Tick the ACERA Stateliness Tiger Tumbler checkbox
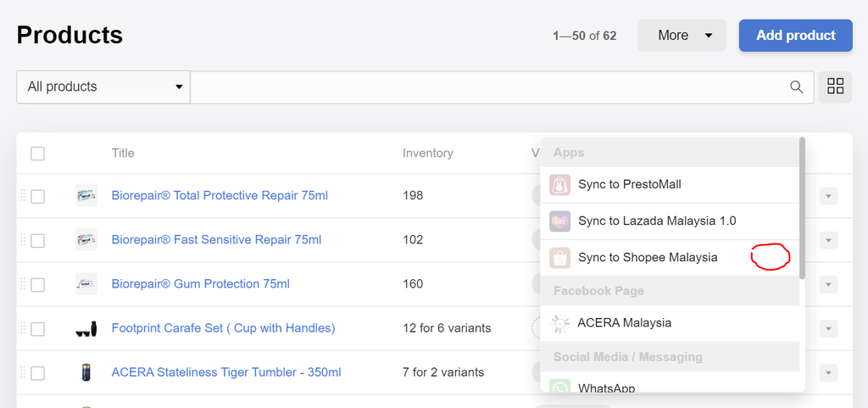The image size is (868, 408). point(37,372)
